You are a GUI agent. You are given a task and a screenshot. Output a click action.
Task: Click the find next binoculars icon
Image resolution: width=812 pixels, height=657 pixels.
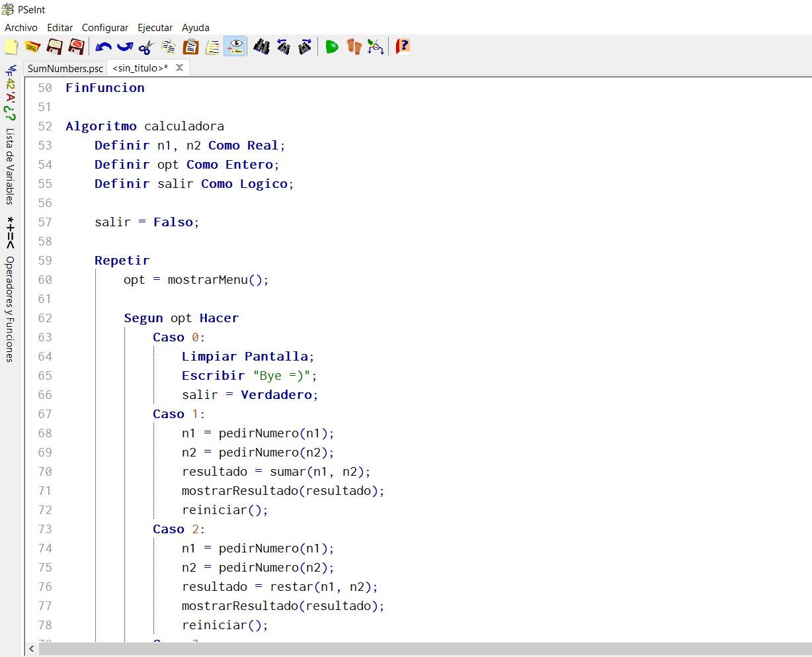(x=305, y=46)
